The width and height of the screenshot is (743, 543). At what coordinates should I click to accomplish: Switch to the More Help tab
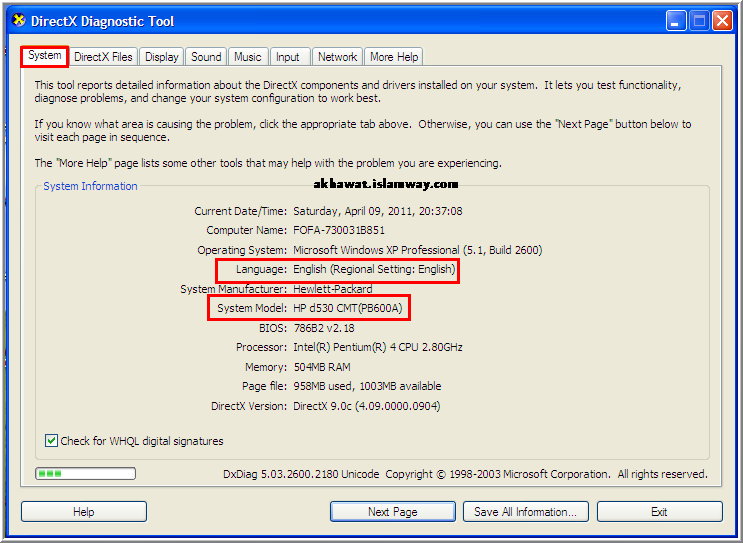(393, 57)
